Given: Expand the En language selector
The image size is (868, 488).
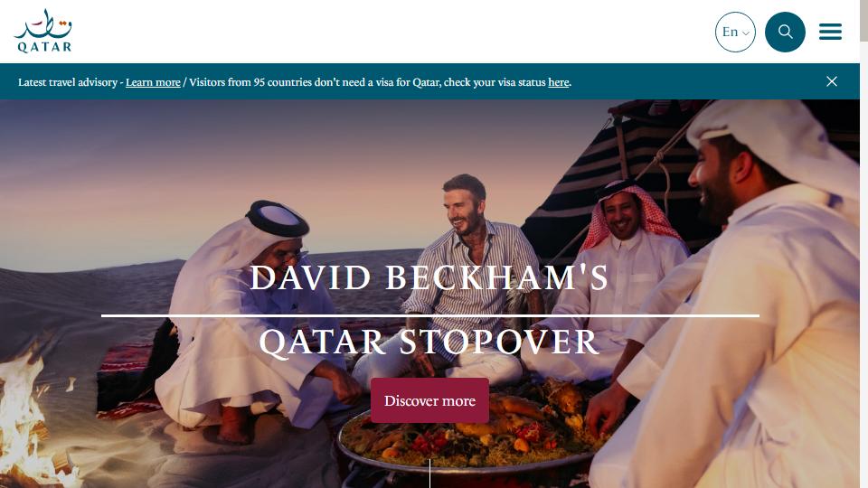Looking at the screenshot, I should pos(735,33).
